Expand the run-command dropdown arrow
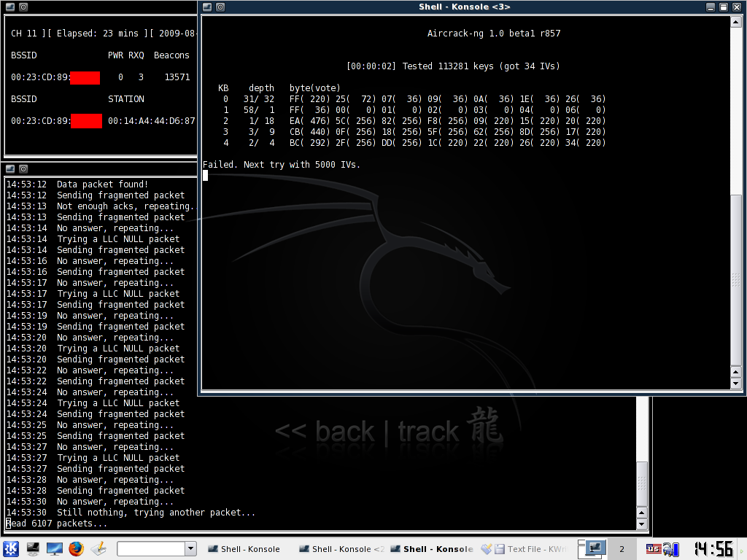This screenshot has height=560, width=747. point(190,549)
